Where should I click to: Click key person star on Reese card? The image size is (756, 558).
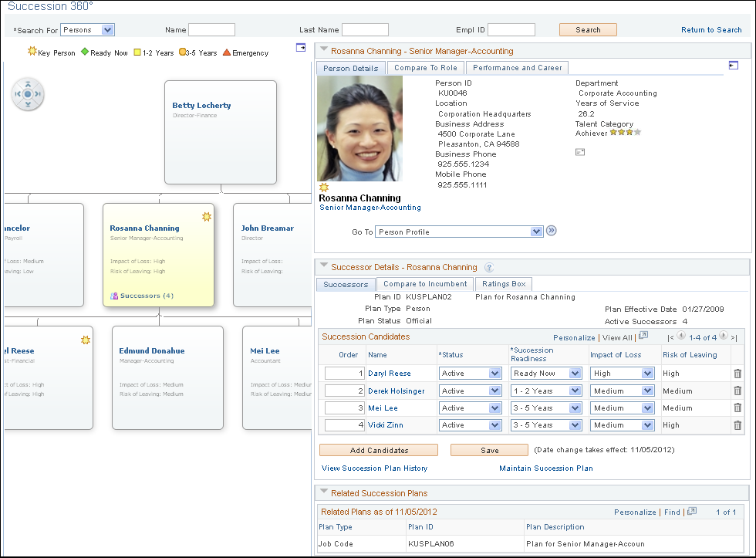pyautogui.click(x=86, y=340)
